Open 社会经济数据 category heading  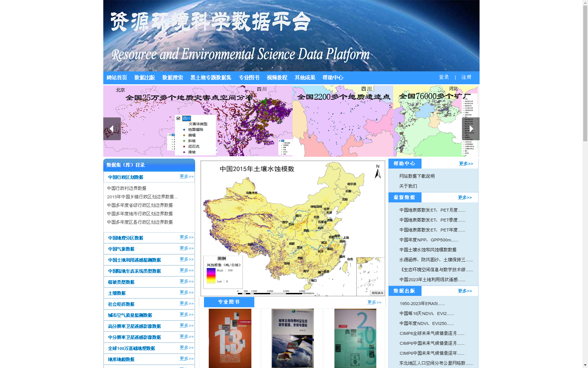(x=121, y=304)
